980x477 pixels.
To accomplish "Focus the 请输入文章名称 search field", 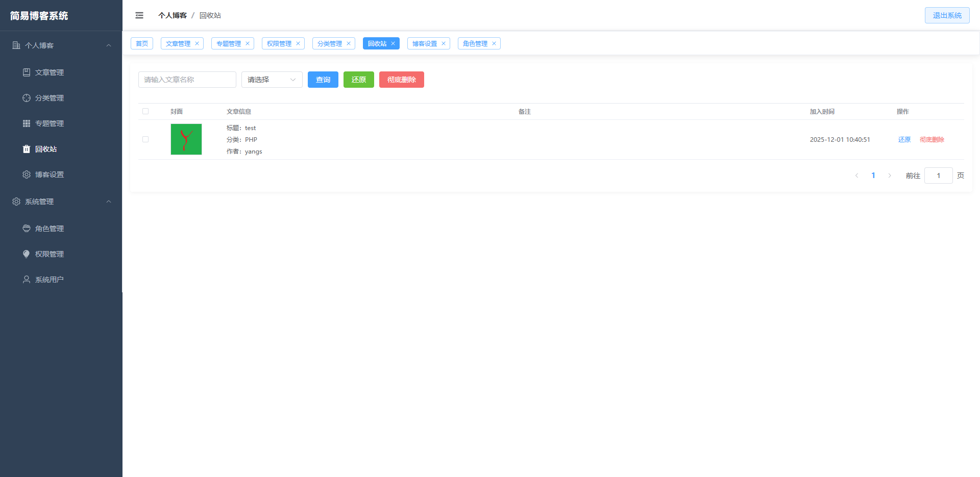I will click(187, 80).
